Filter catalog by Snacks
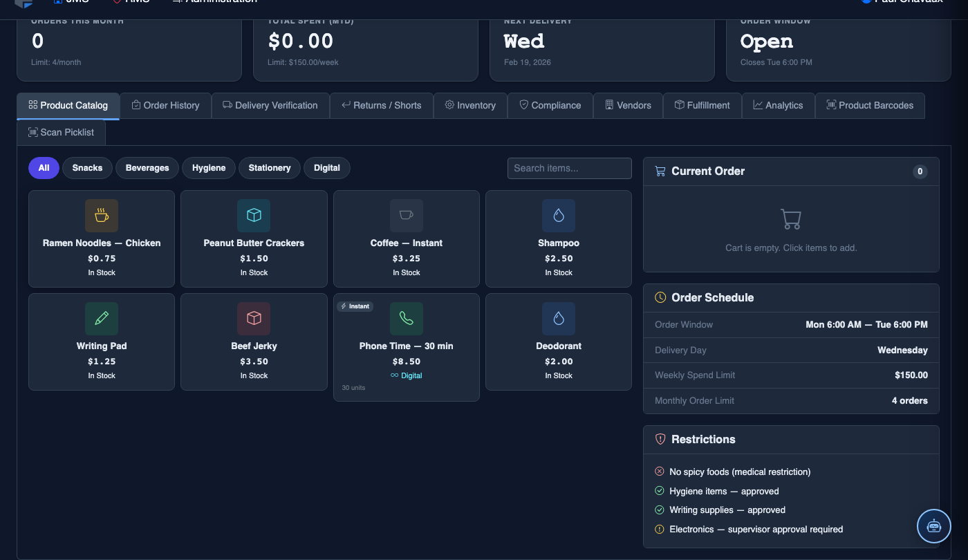Screen dimensions: 968x560 87,168
